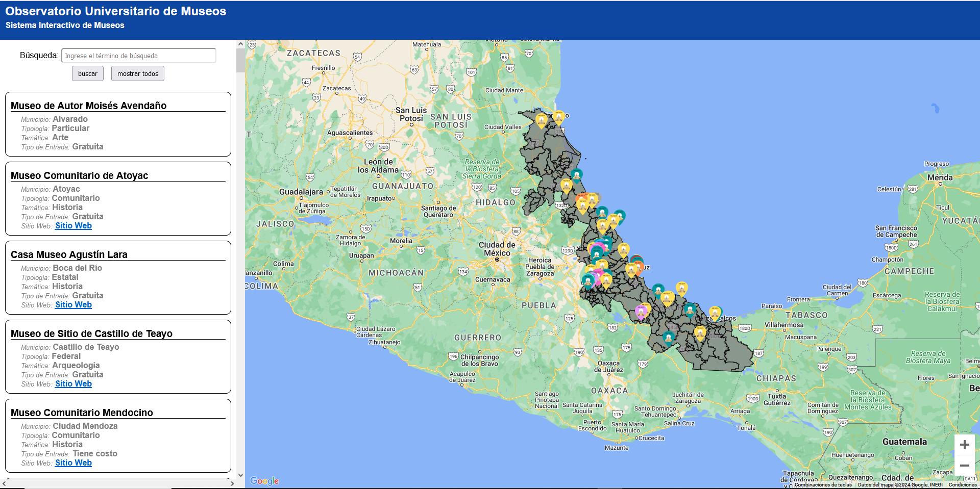Click the teal museum marker near Pánuco

coord(576,175)
